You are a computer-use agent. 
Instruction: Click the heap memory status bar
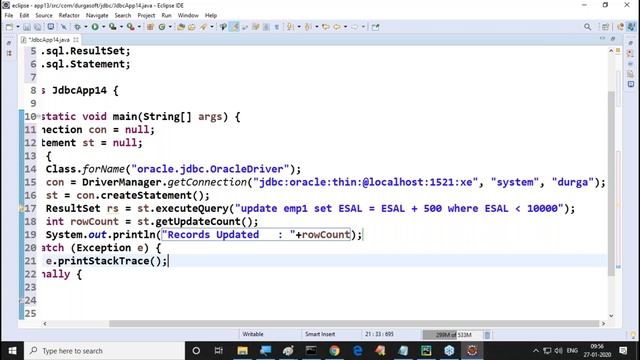point(452,335)
